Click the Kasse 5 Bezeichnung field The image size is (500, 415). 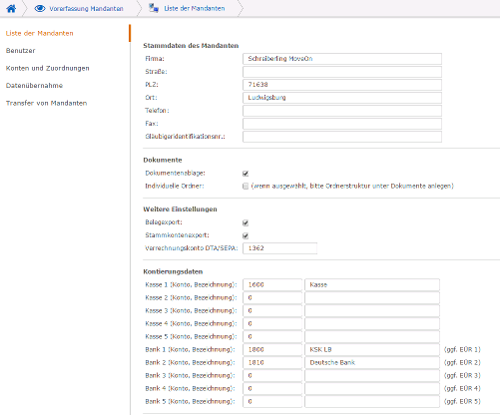(372, 337)
